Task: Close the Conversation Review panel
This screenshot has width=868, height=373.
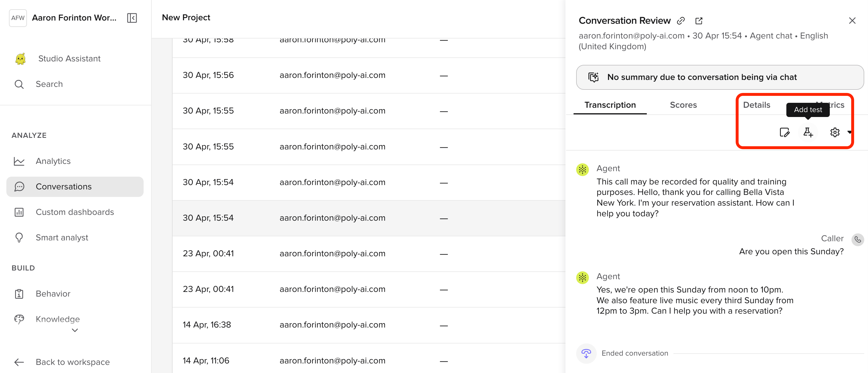Action: pyautogui.click(x=852, y=21)
